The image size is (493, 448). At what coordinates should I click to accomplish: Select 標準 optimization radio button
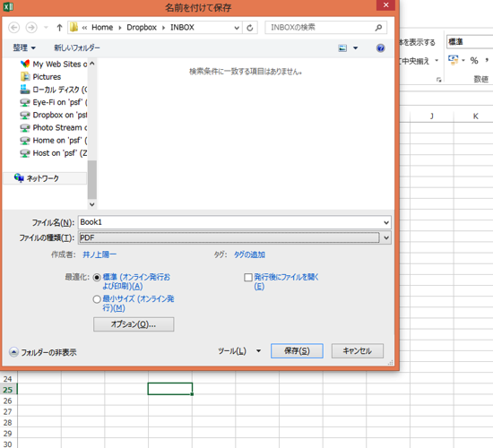[97, 277]
